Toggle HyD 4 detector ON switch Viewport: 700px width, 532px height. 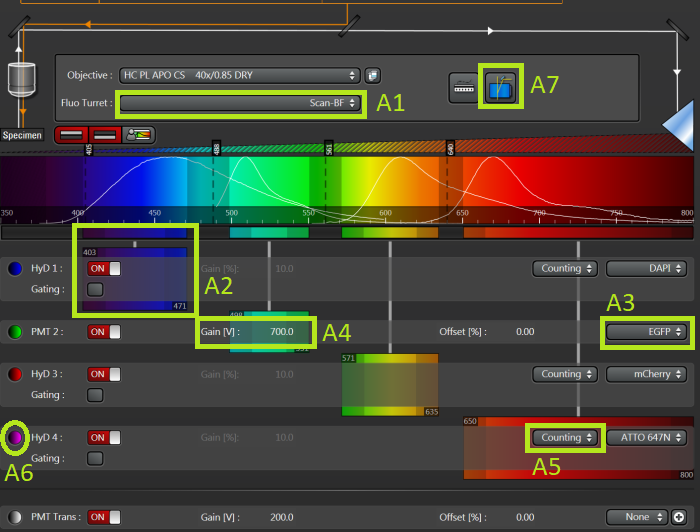click(104, 438)
